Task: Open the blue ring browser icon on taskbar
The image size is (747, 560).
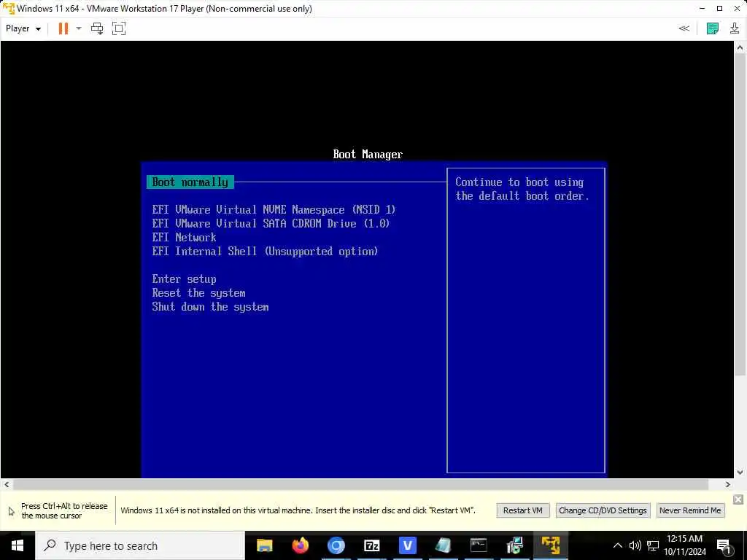Action: coord(336,545)
